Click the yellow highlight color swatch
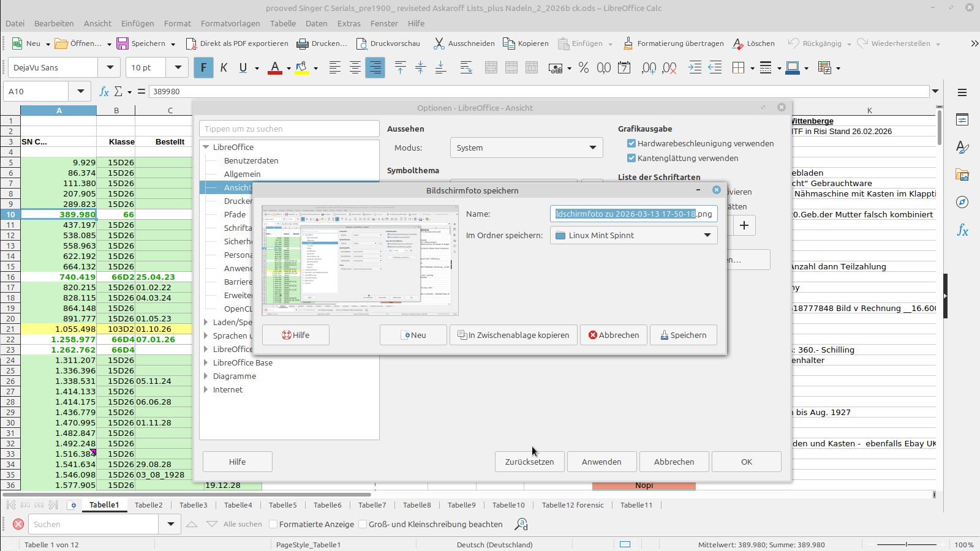The height and width of the screenshot is (551, 980). coord(302,68)
